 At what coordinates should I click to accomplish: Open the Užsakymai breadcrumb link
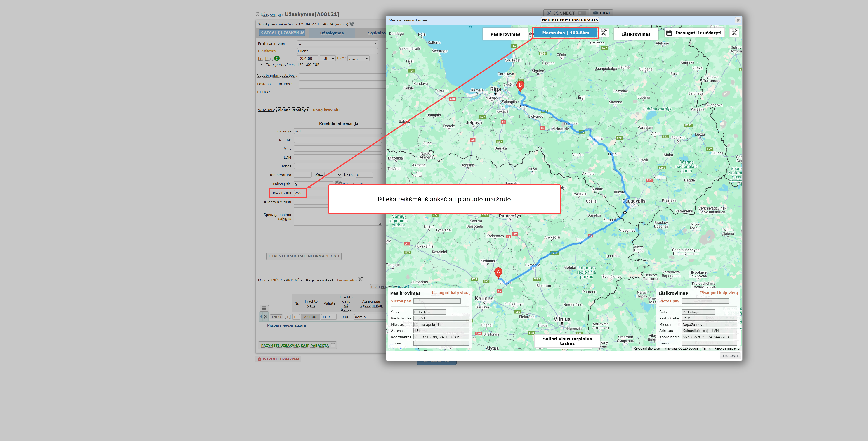271,14
